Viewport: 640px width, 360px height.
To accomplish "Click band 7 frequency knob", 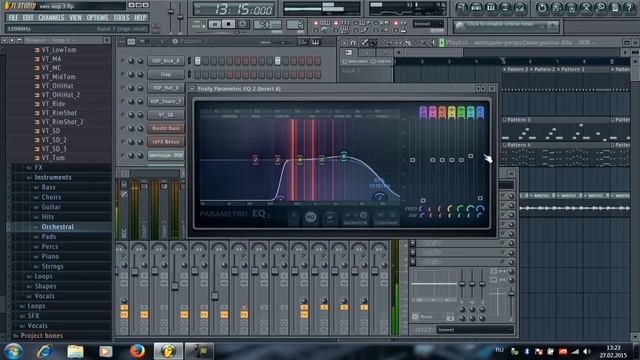I will tap(480, 209).
